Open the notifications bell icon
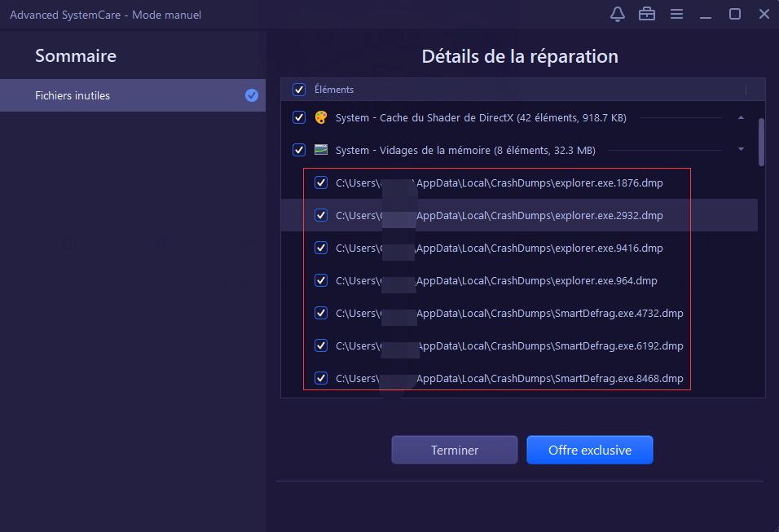 coord(618,15)
